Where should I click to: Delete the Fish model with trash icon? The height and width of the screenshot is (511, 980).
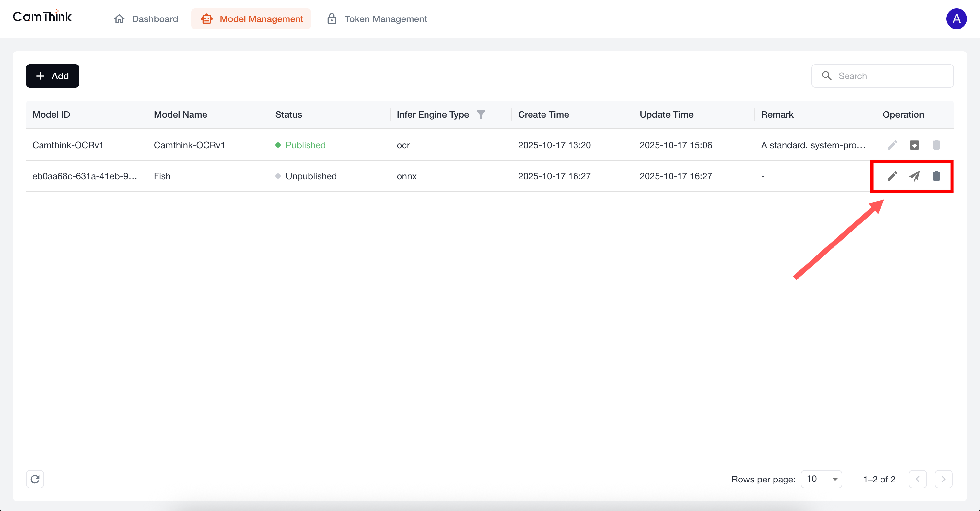click(x=936, y=176)
